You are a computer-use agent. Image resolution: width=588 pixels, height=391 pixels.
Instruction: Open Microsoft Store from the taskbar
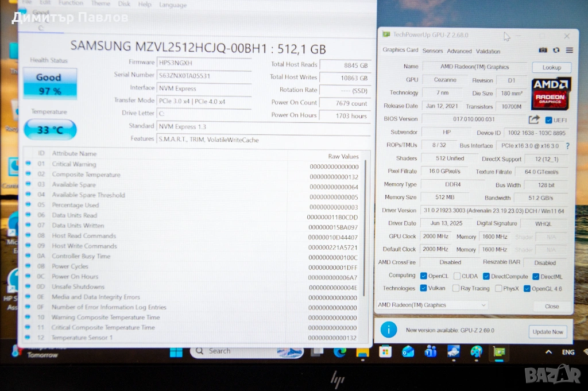pos(385,351)
